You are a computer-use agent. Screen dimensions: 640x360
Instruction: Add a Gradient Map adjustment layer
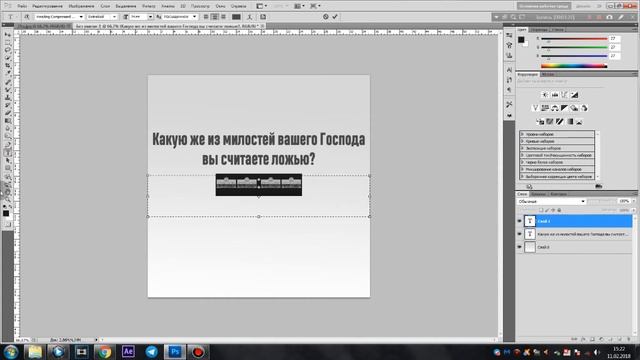click(570, 122)
